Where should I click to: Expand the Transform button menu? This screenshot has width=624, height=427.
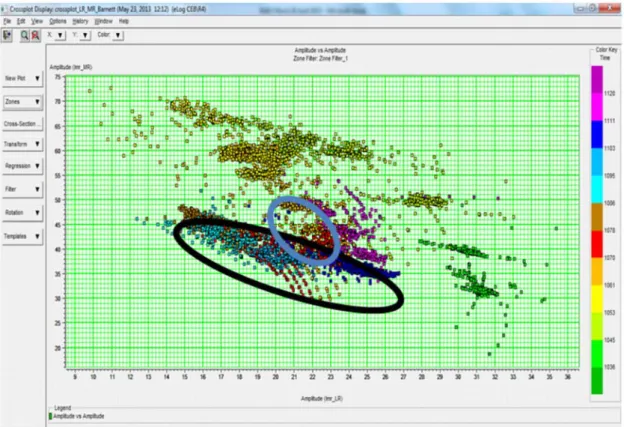tap(22, 144)
